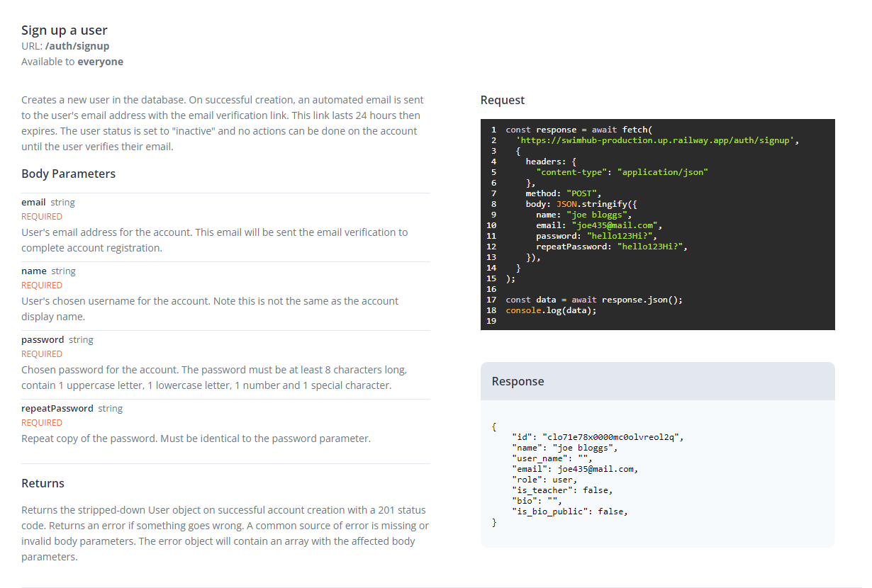Screen dimensions: 872x588
Task: Click the "is_teacher": false response line
Action: tap(562, 490)
